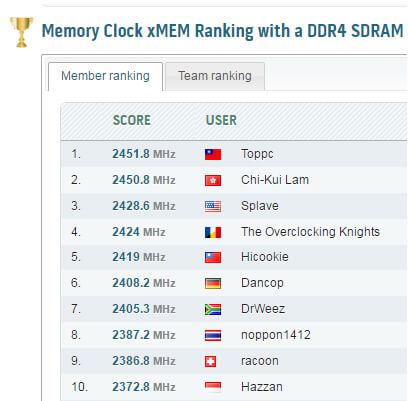The height and width of the screenshot is (401, 408).
Task: Click the 2419 MHz score
Action: pyautogui.click(x=139, y=257)
